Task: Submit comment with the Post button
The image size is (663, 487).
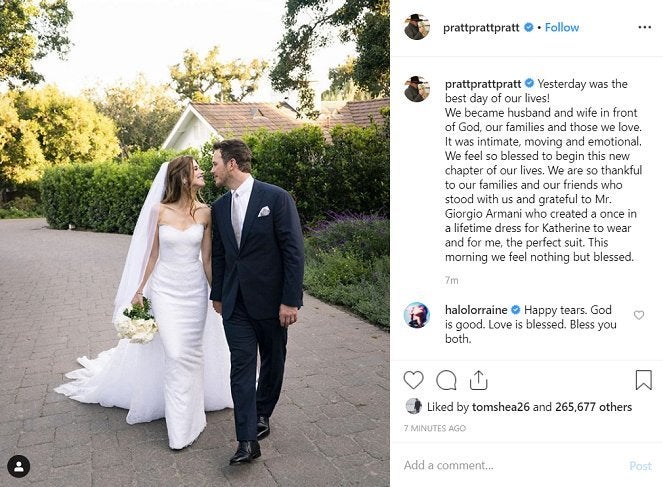Action: click(640, 466)
